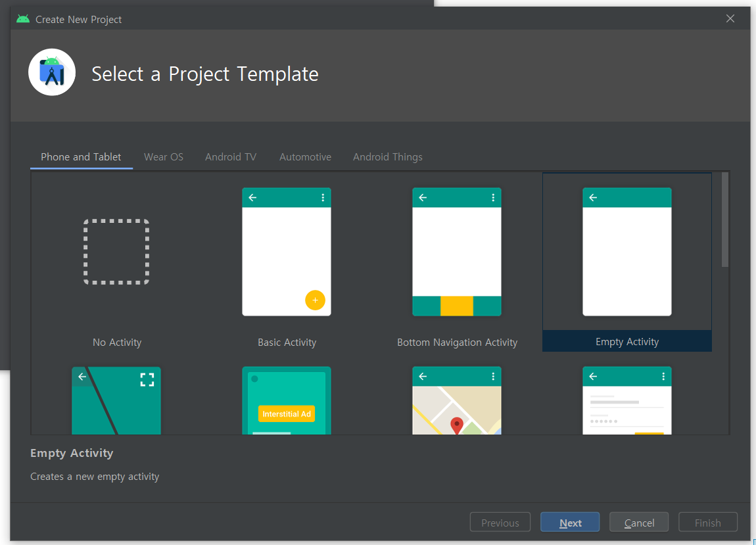
Task: Choose the Login Activity template thumbnail
Action: pyautogui.click(x=626, y=400)
